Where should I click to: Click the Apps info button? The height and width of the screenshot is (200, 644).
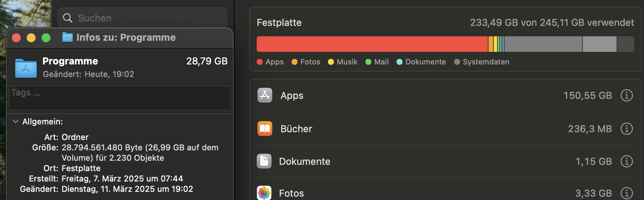pos(627,96)
